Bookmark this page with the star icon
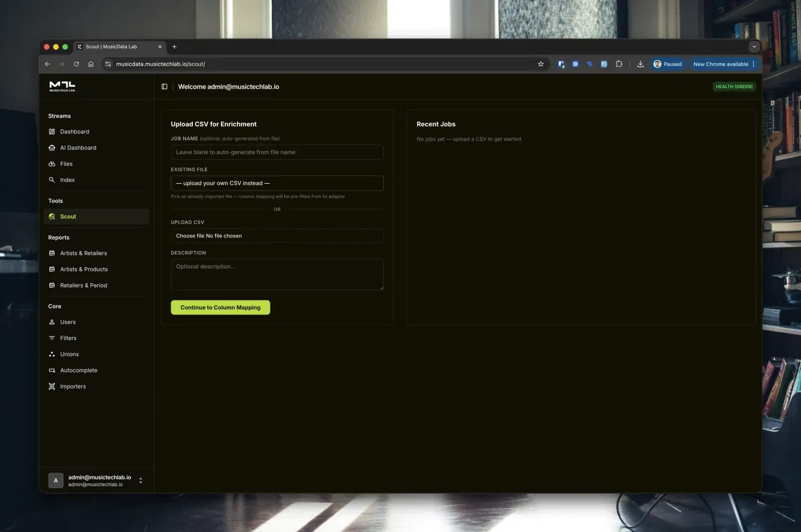The image size is (801, 532). (x=541, y=64)
